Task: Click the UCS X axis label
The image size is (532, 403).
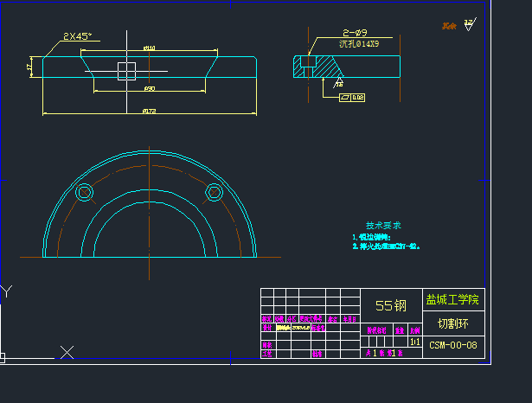Action: point(67,353)
